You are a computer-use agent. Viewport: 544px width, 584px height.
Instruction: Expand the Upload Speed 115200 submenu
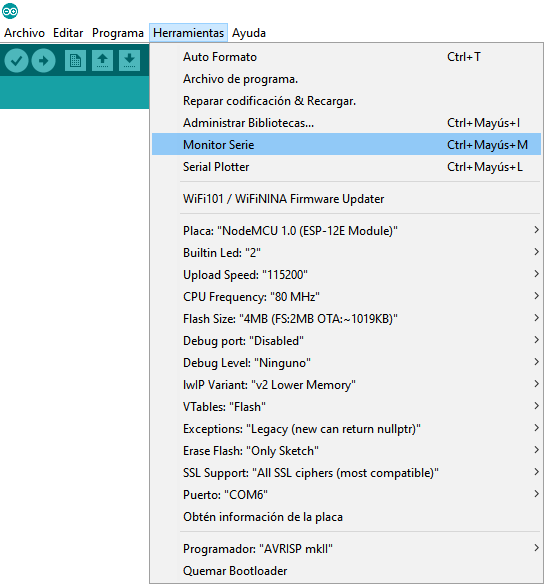346,274
